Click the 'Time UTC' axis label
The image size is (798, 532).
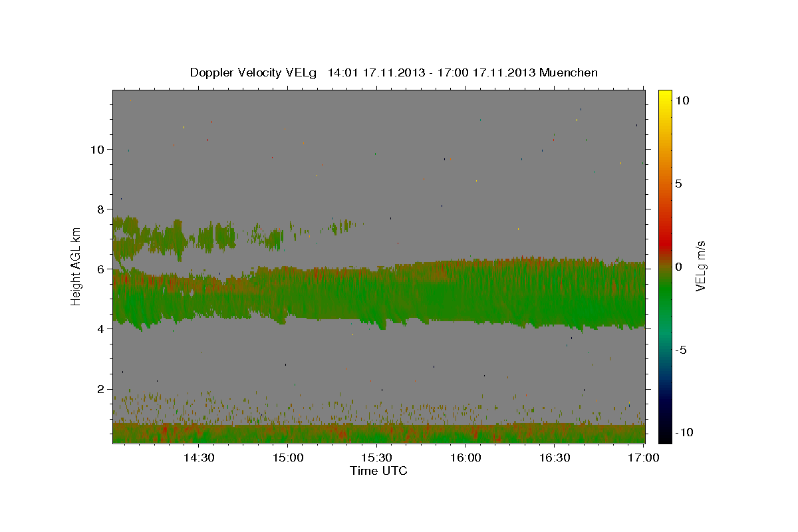click(x=378, y=471)
